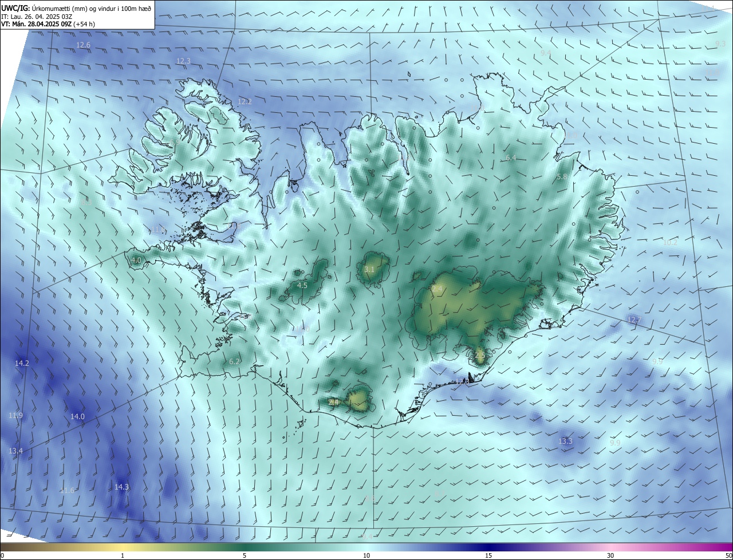Click the 12.7 value southeast of Iceland

tap(634, 320)
